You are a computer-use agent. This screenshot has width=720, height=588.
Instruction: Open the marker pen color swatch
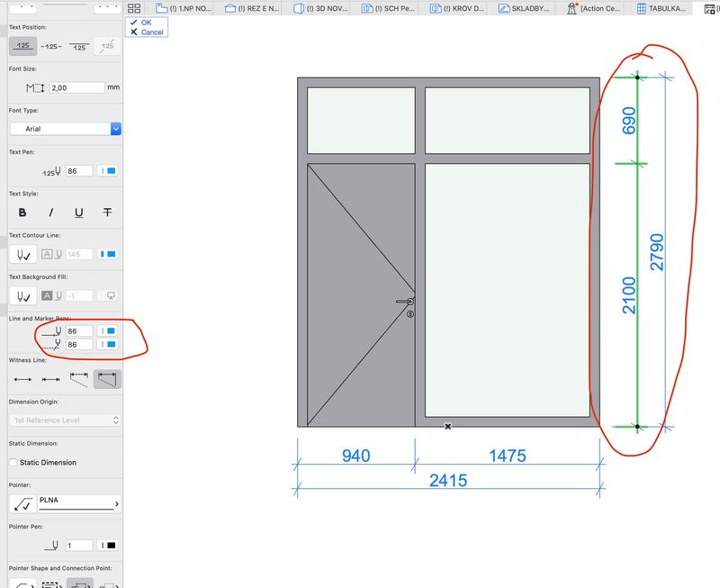click(x=108, y=345)
